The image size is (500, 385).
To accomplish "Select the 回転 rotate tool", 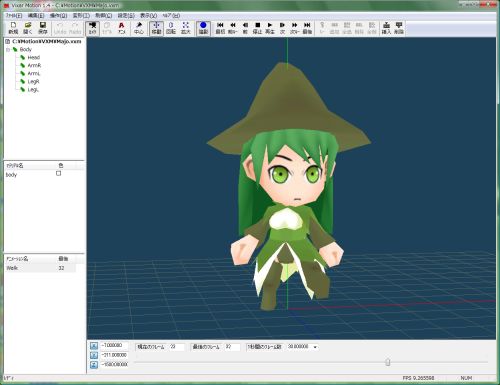I will [x=171, y=28].
